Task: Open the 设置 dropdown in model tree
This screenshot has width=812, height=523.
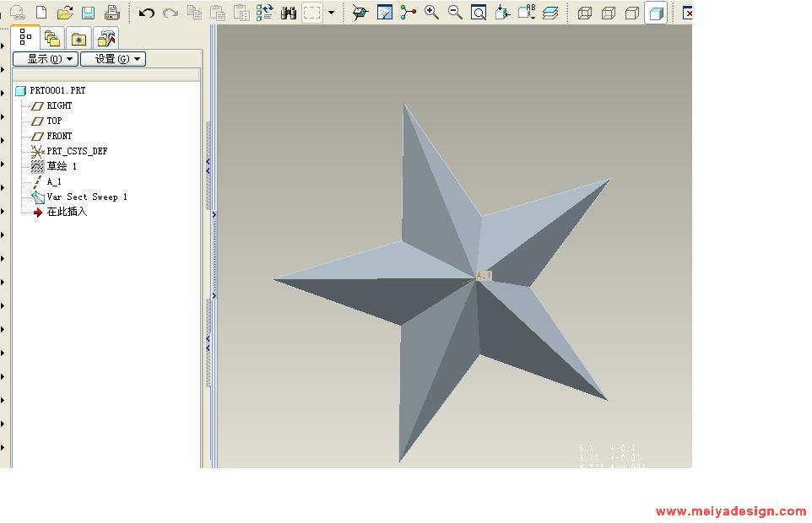Action: [113, 59]
